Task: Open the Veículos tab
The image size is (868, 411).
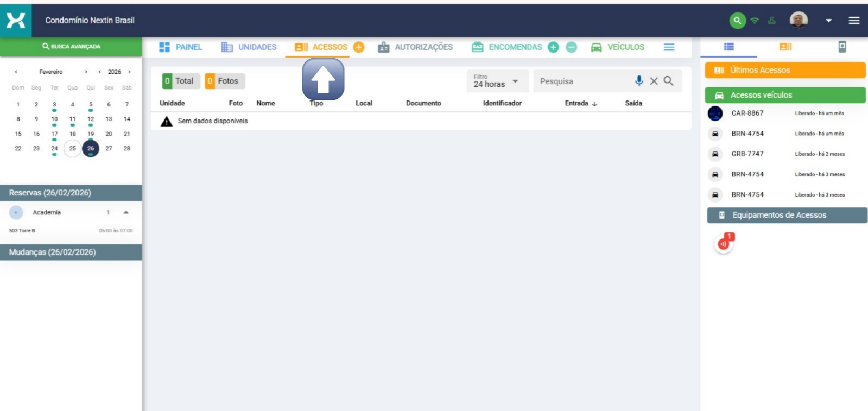Action: pos(618,47)
